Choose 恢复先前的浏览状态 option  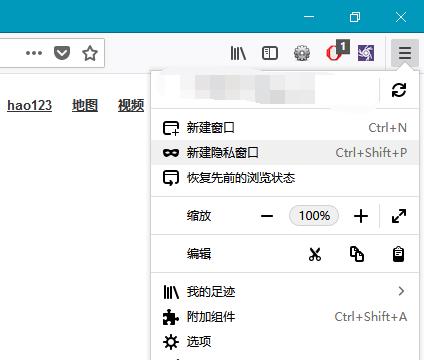click(285, 178)
